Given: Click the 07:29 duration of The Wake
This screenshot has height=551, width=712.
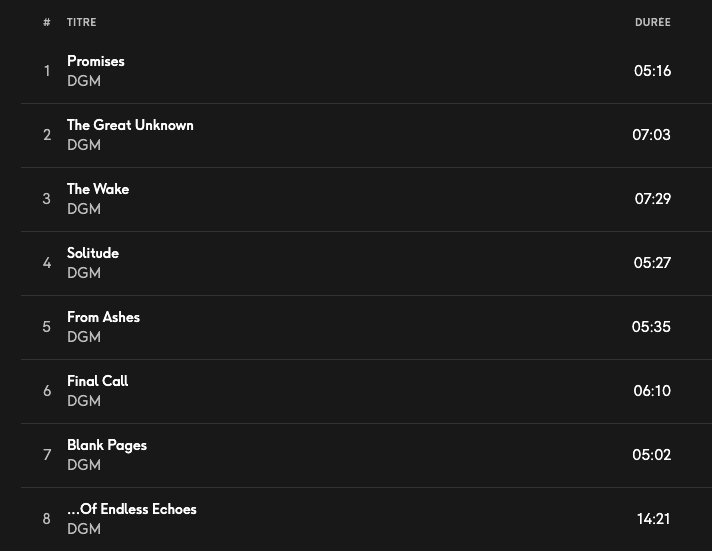Looking at the screenshot, I should 652,199.
